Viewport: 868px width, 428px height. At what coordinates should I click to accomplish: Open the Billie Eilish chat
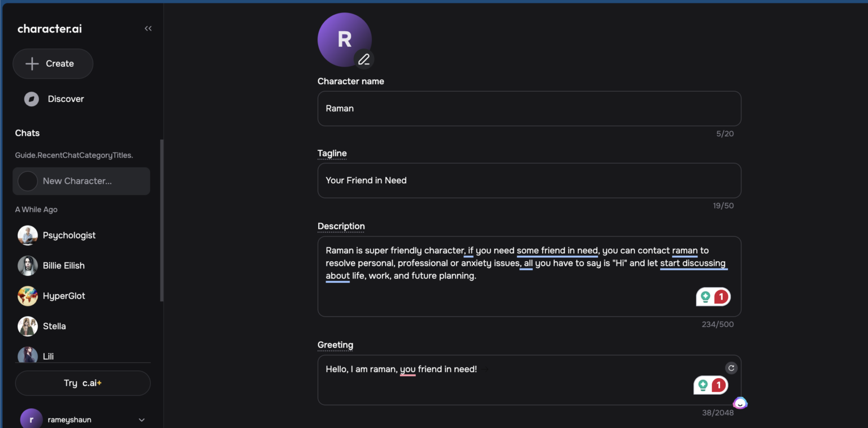tap(63, 266)
